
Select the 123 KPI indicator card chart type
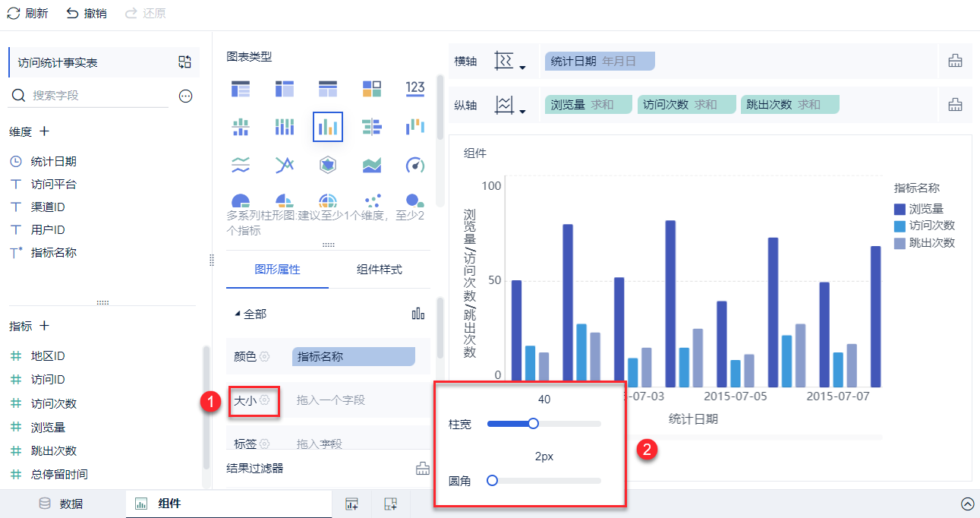415,88
